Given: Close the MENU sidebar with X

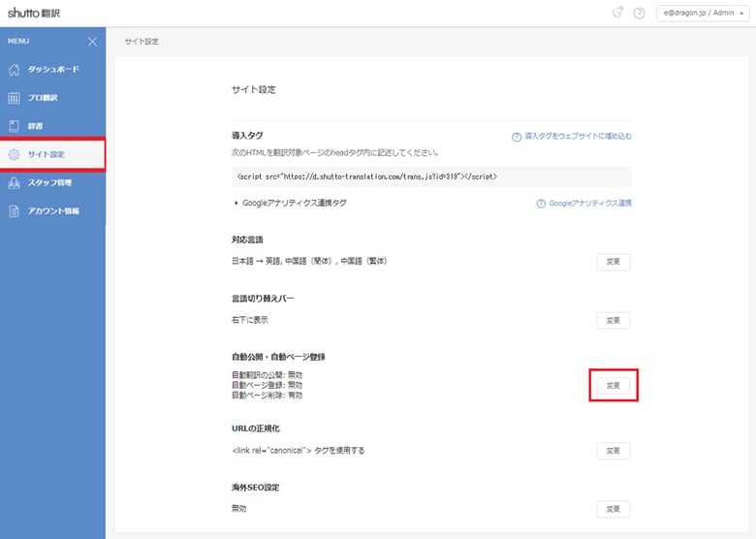Looking at the screenshot, I should pyautogui.click(x=93, y=42).
